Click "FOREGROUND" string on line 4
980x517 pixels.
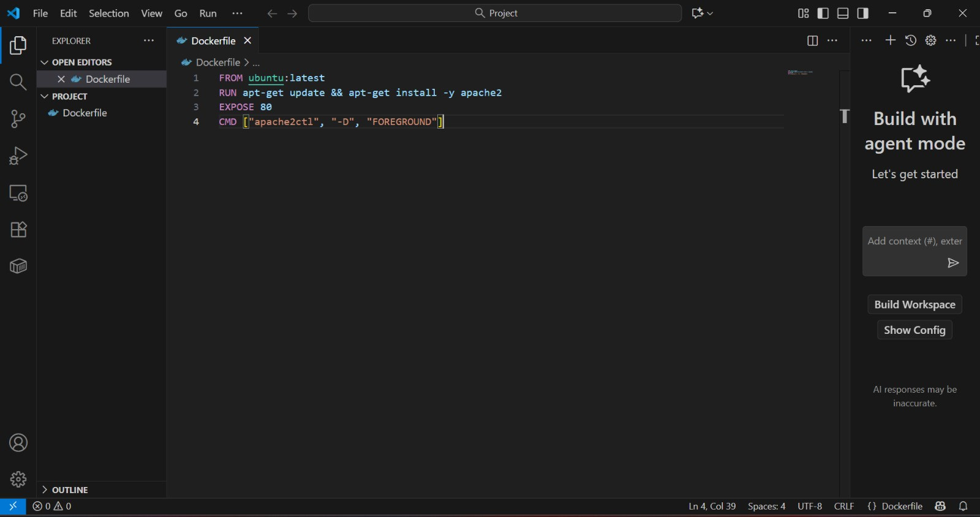402,122
